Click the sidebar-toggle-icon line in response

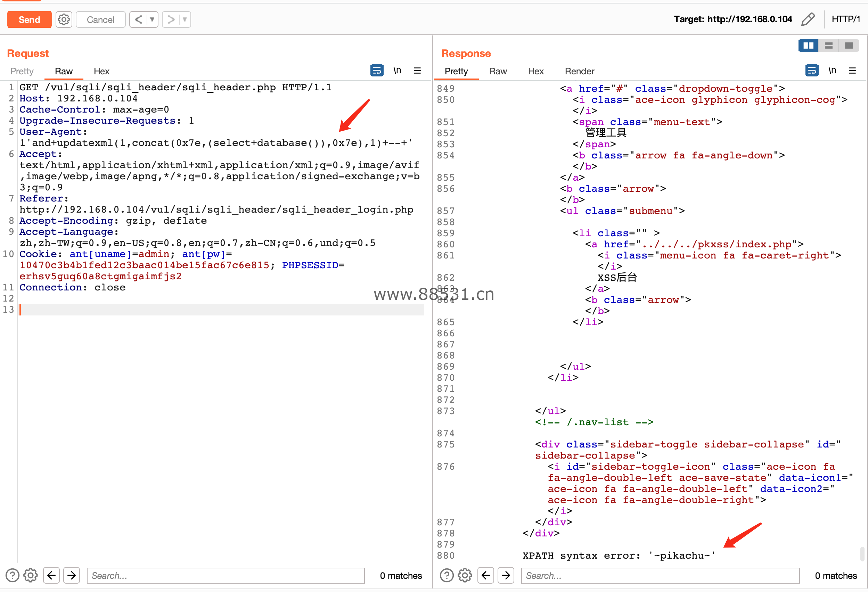coord(691,467)
